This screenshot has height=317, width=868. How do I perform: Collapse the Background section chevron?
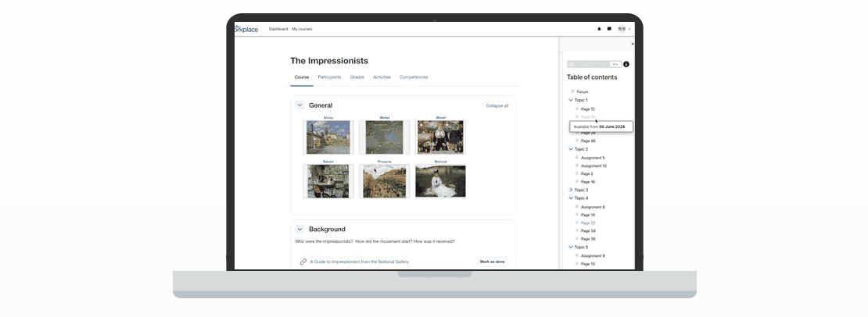point(299,230)
